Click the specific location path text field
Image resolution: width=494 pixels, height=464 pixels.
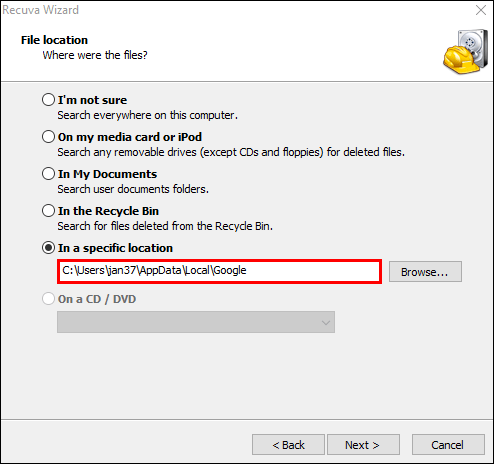219,271
